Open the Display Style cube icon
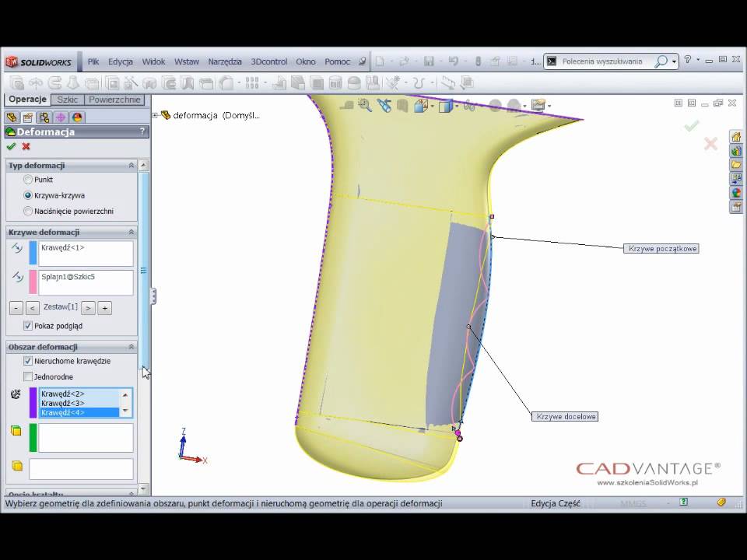The image size is (747, 560). click(x=445, y=105)
